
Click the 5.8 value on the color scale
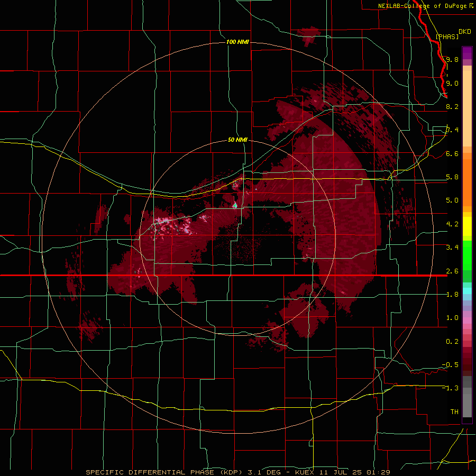[452, 177]
